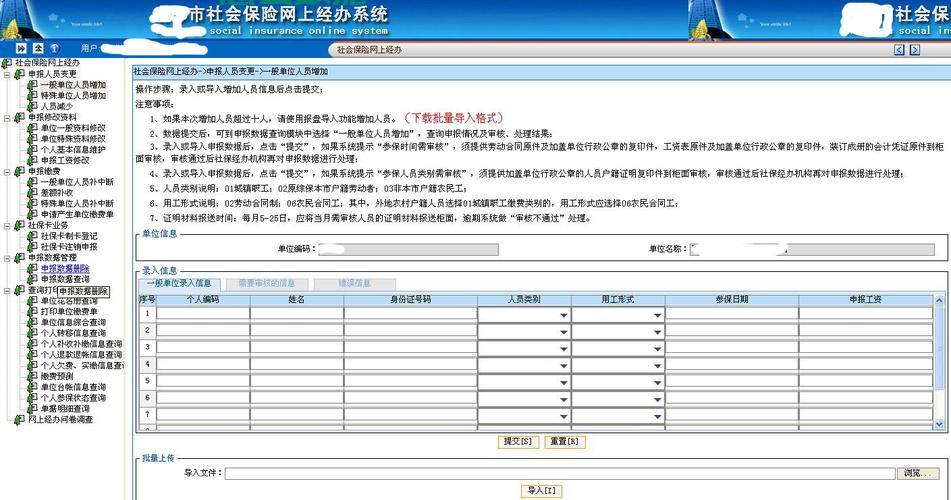Screen dimensions: 951x500
Task: Click the 提交[S] submit button
Action: pyautogui.click(x=517, y=441)
